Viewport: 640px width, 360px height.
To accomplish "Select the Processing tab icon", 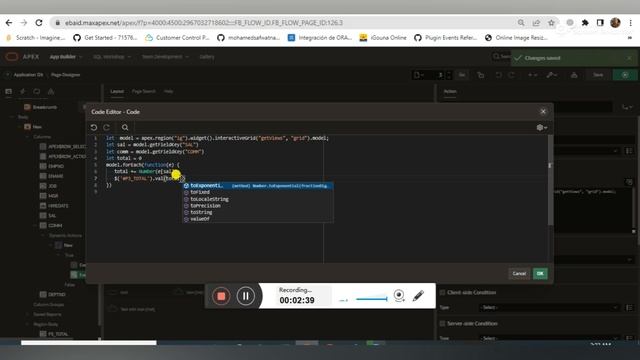I will (x=37, y=91).
